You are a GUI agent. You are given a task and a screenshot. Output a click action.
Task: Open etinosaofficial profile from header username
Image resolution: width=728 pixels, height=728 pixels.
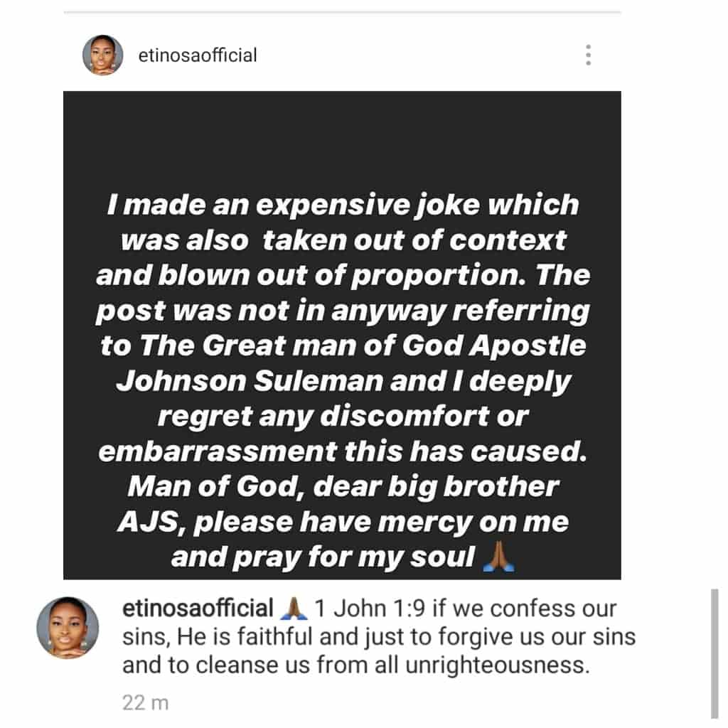pyautogui.click(x=198, y=55)
